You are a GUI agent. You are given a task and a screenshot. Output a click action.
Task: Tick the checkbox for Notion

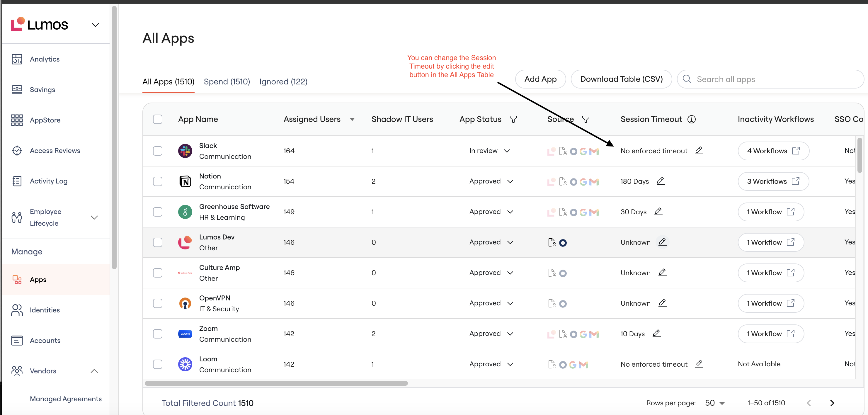tap(157, 181)
